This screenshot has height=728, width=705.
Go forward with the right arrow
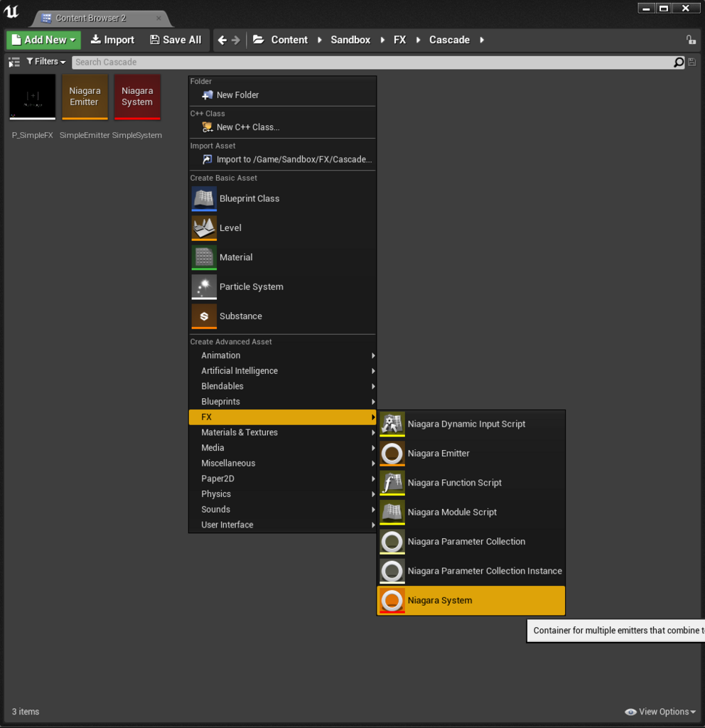pyautogui.click(x=236, y=41)
